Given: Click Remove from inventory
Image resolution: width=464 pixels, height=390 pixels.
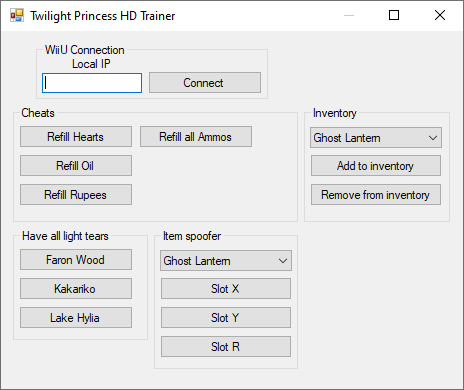Looking at the screenshot, I should click(376, 195).
